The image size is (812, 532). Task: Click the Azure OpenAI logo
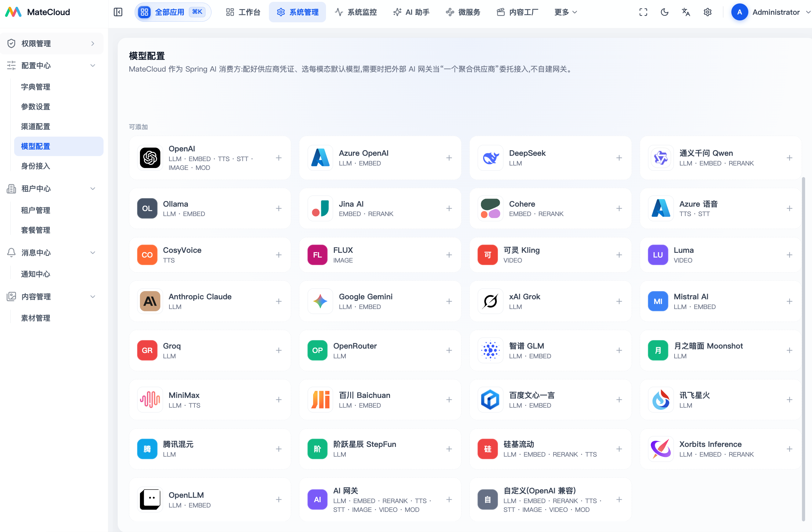[320, 158]
